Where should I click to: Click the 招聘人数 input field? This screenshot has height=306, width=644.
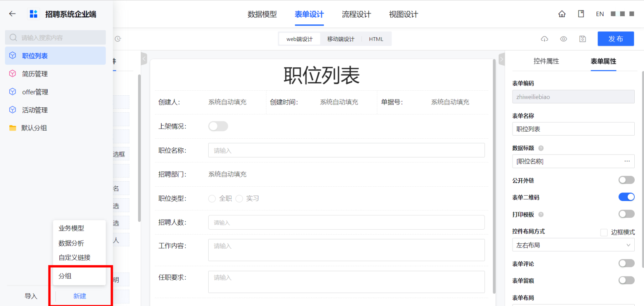(346, 222)
